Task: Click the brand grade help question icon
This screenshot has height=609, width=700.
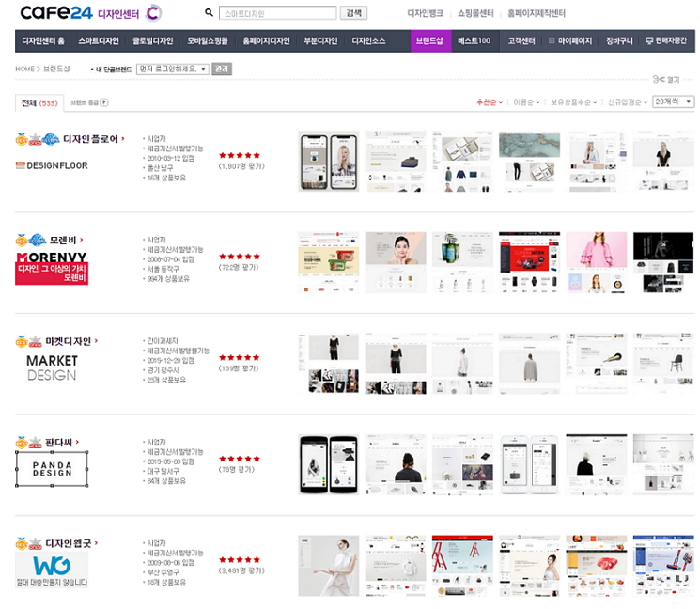Action: click(104, 102)
